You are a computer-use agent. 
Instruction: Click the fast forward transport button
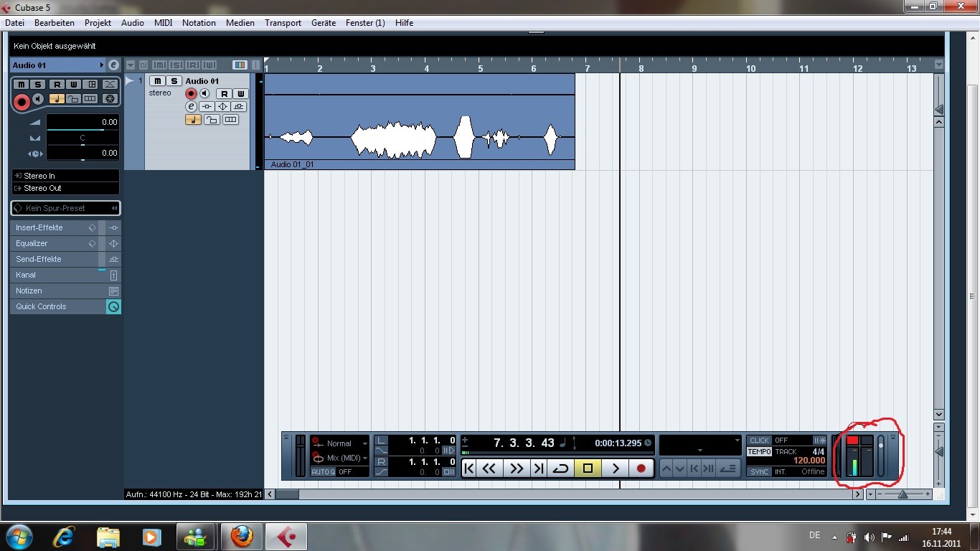click(517, 468)
